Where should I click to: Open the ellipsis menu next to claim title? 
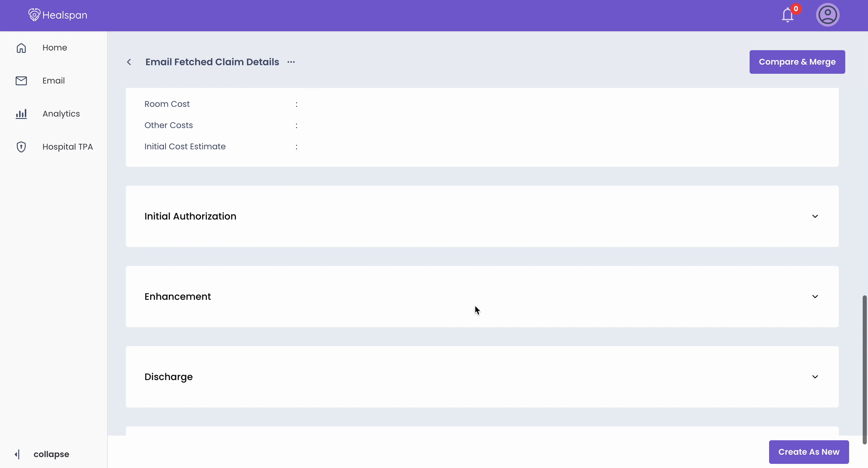[x=291, y=62]
